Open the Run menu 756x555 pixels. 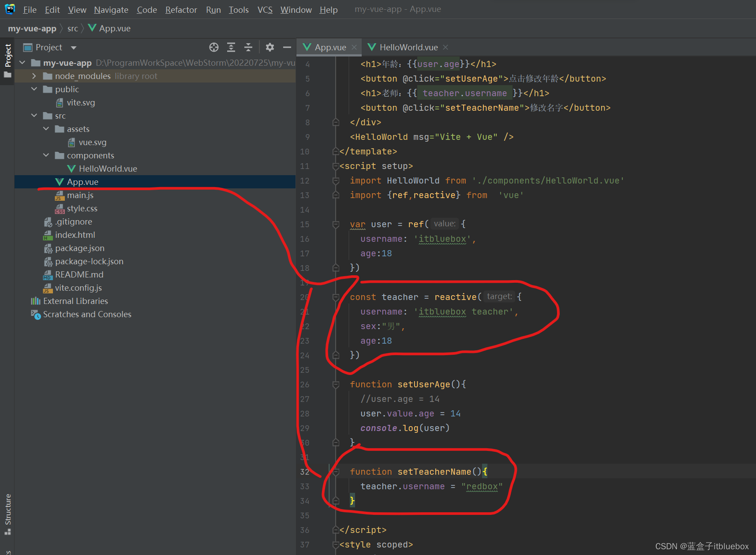213,10
